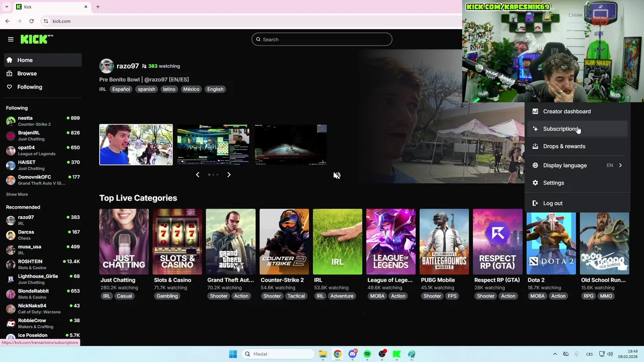Go to previous featured stream
This screenshot has height=362, width=644.
tap(197, 174)
